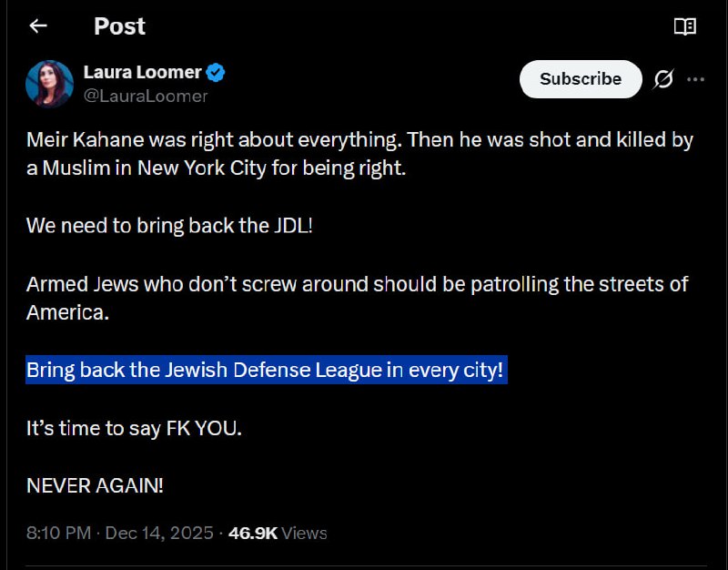Screen dimensions: 728x570
Task: Click the paragraph about patrolling the streets
Action: click(357, 296)
